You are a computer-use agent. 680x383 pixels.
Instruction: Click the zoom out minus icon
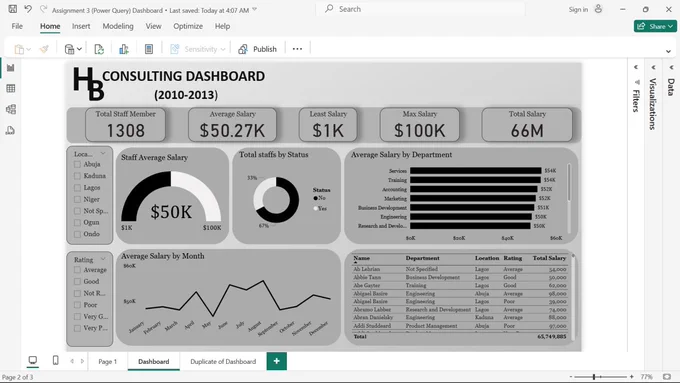pyautogui.click(x=571, y=376)
